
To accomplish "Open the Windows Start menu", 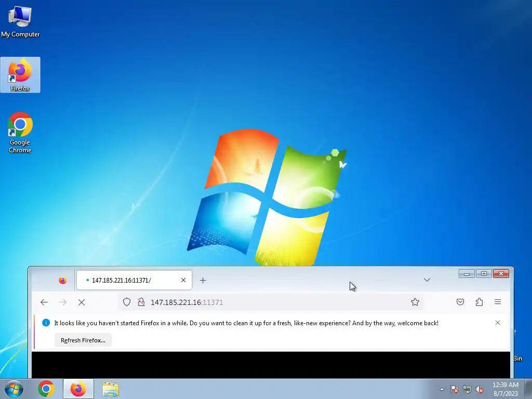I will point(14,389).
